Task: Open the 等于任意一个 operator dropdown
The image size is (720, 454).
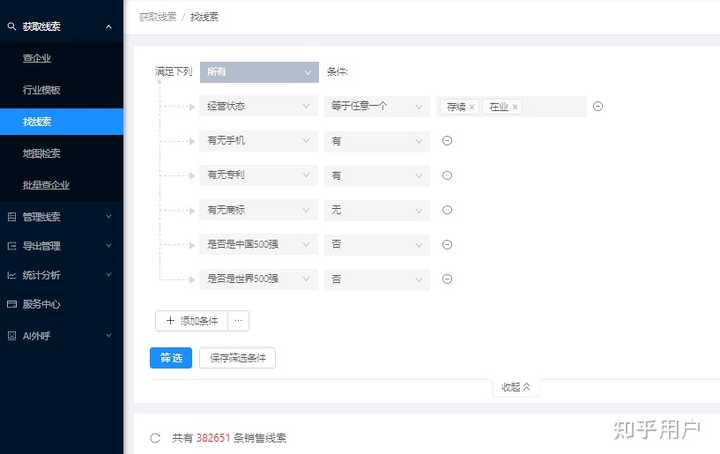Action: [376, 107]
